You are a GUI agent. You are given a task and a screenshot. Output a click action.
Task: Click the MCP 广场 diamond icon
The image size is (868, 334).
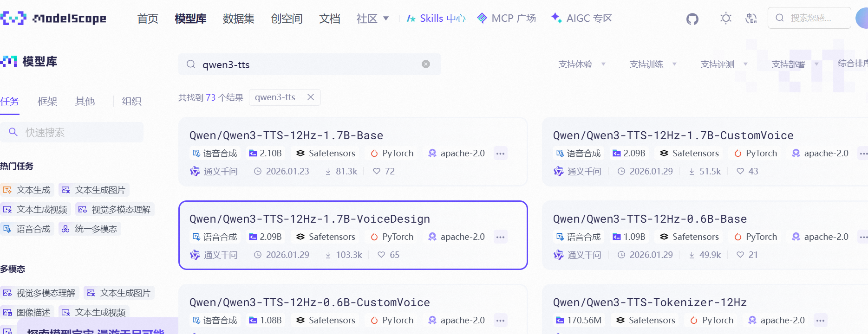(x=482, y=18)
